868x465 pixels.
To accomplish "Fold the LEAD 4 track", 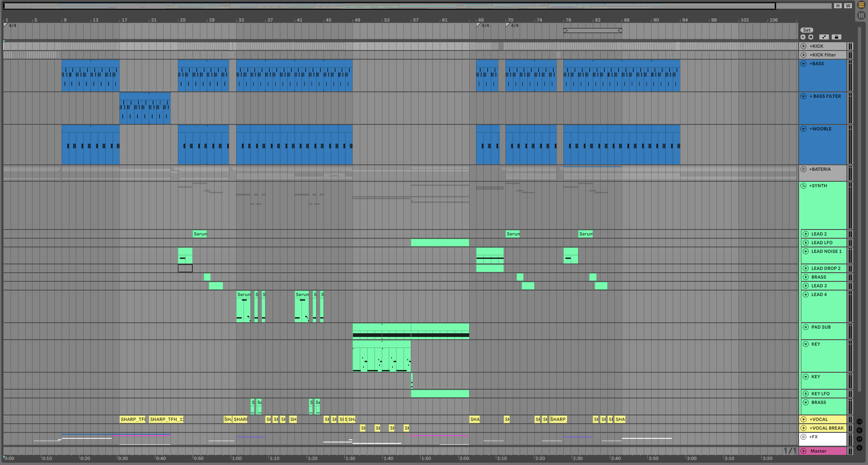I will [x=806, y=295].
